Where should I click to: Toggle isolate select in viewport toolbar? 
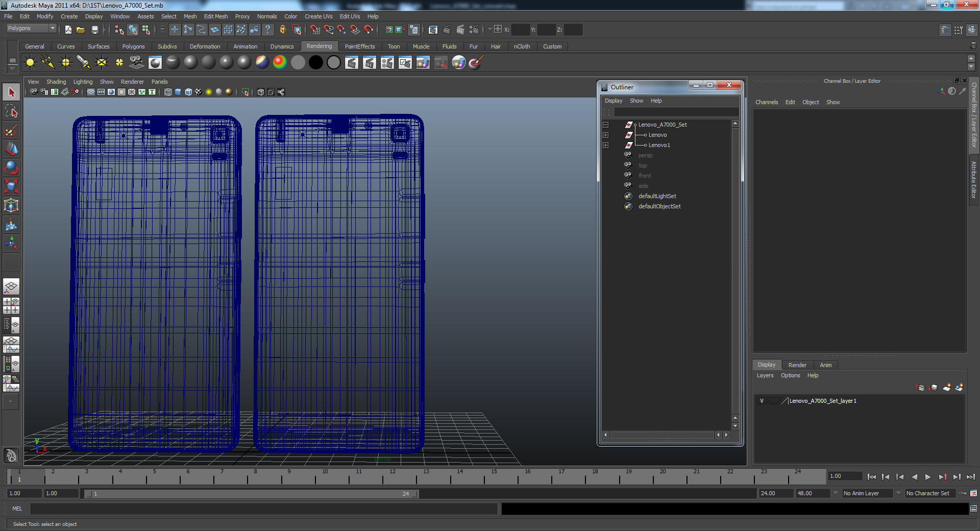click(x=245, y=92)
